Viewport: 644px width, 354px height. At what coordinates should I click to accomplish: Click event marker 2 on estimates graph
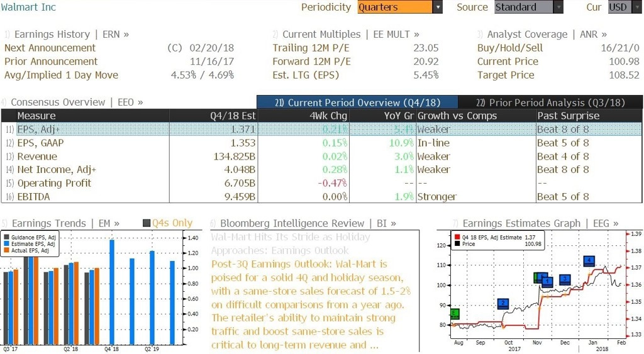503,304
